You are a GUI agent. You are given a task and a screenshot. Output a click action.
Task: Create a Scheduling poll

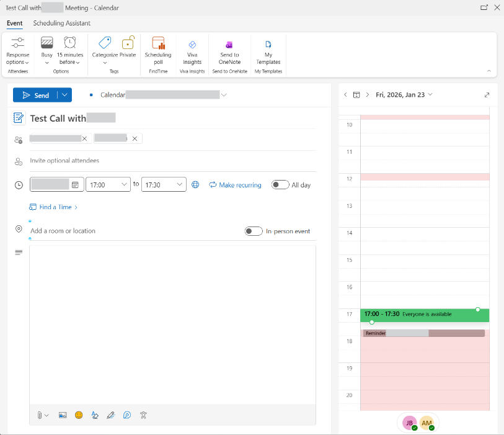click(x=158, y=51)
